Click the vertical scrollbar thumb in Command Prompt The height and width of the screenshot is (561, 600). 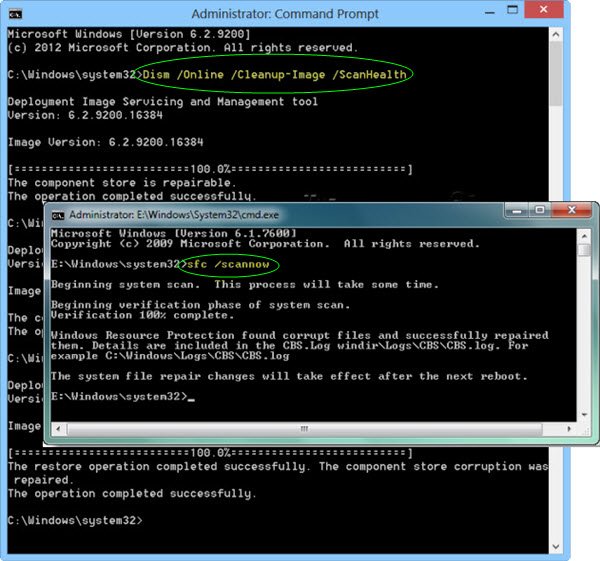point(556,74)
